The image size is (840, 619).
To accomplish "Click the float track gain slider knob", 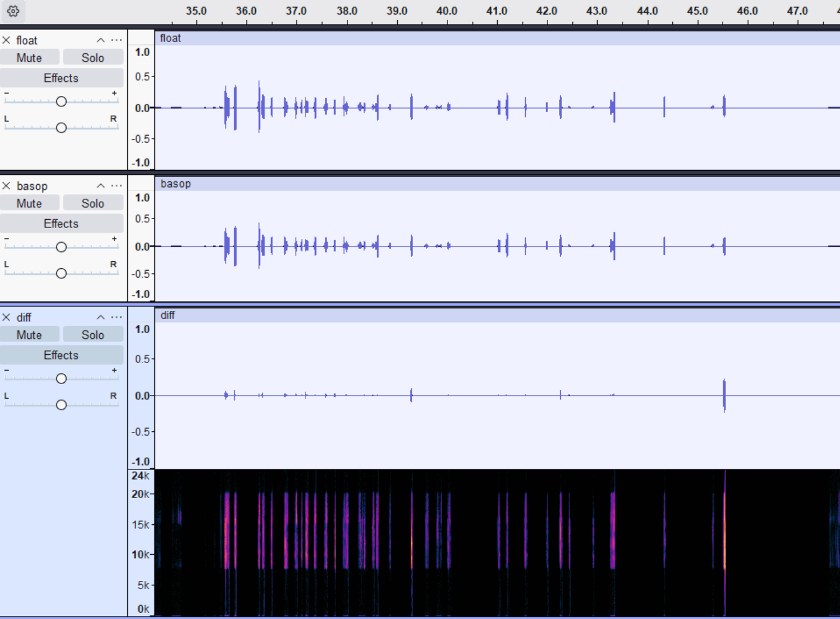I will (61, 102).
